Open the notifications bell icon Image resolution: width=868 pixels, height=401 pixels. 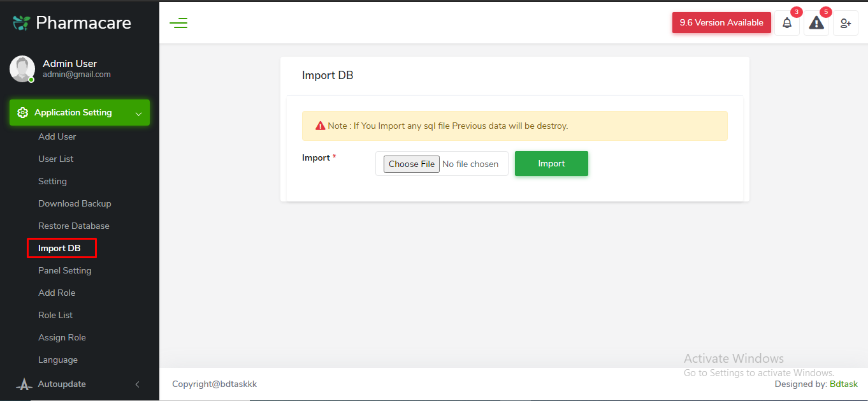pos(786,23)
